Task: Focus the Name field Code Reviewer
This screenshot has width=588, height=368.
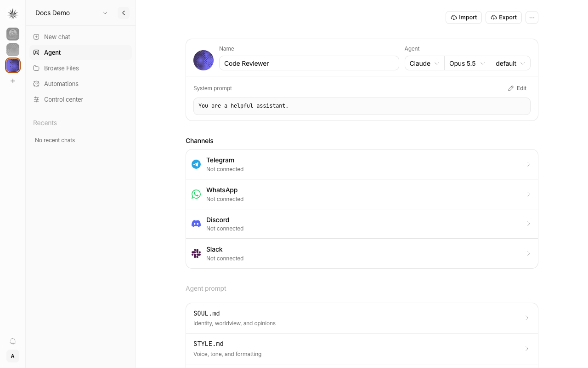Action: coord(309,63)
